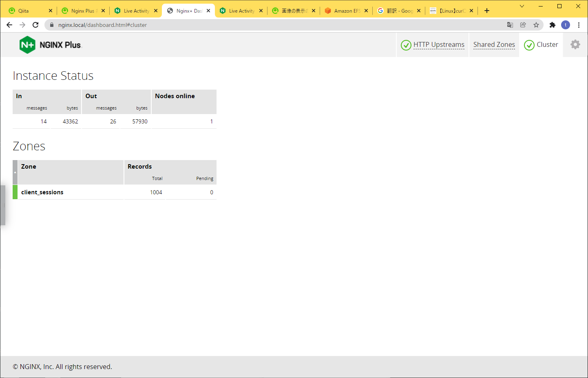Switch to the 画像の表示 tab
The image size is (588, 378).
(294, 11)
